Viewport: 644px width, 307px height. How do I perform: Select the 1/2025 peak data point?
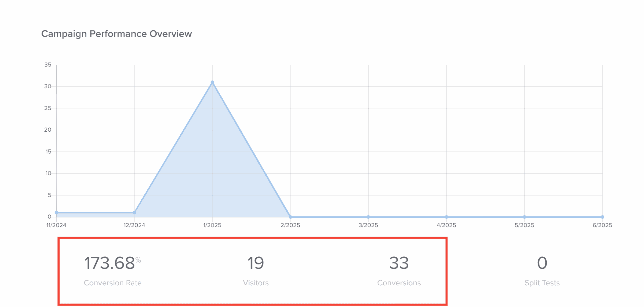(x=212, y=82)
